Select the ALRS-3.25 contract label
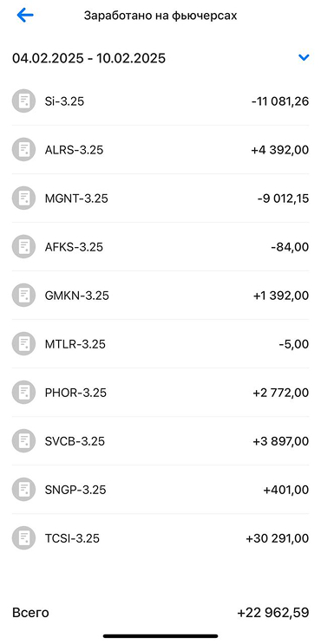The width and height of the screenshot is (321, 644). (x=74, y=149)
